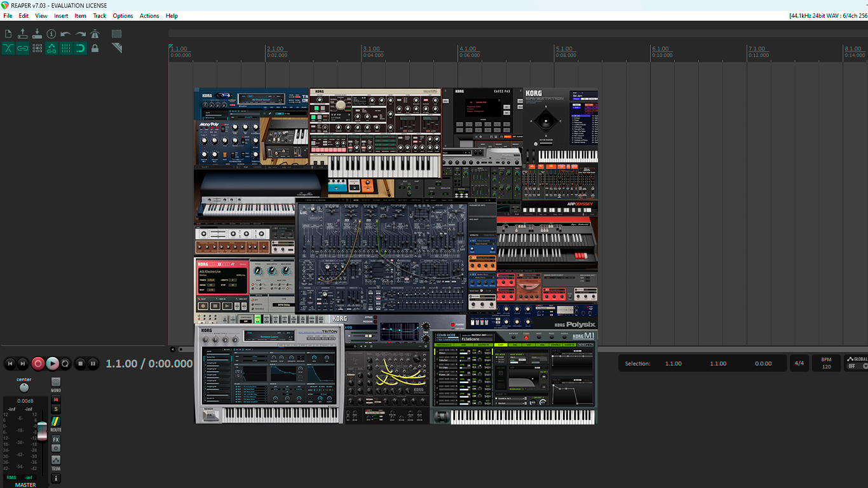Click the Stop button in transport
Image resolution: width=868 pixels, height=488 pixels.
tap(80, 363)
